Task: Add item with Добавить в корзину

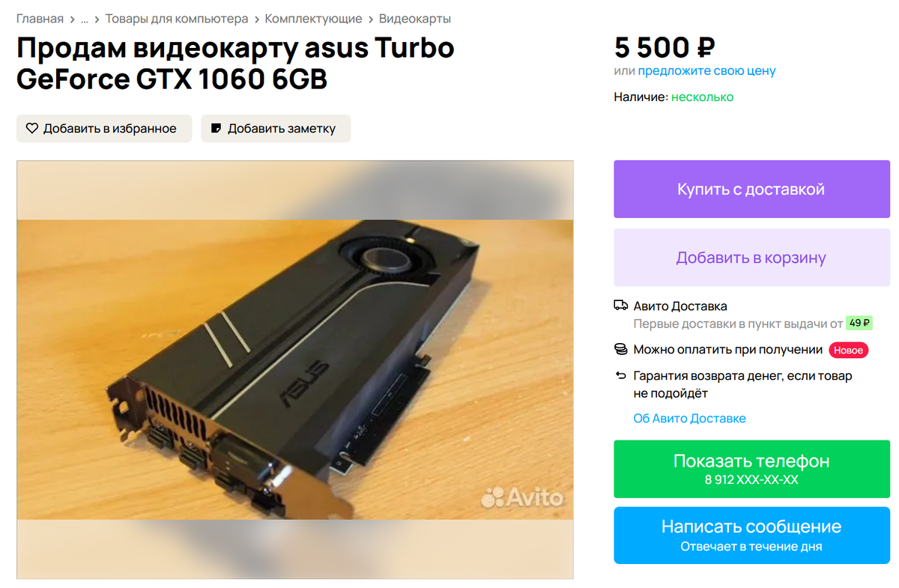Action: pyautogui.click(x=751, y=258)
